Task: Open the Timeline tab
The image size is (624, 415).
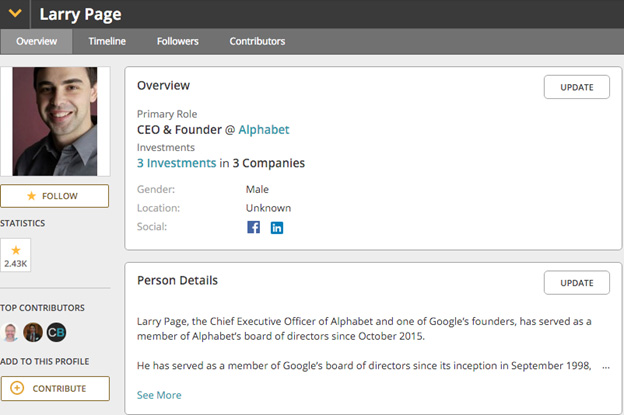Action: click(107, 41)
